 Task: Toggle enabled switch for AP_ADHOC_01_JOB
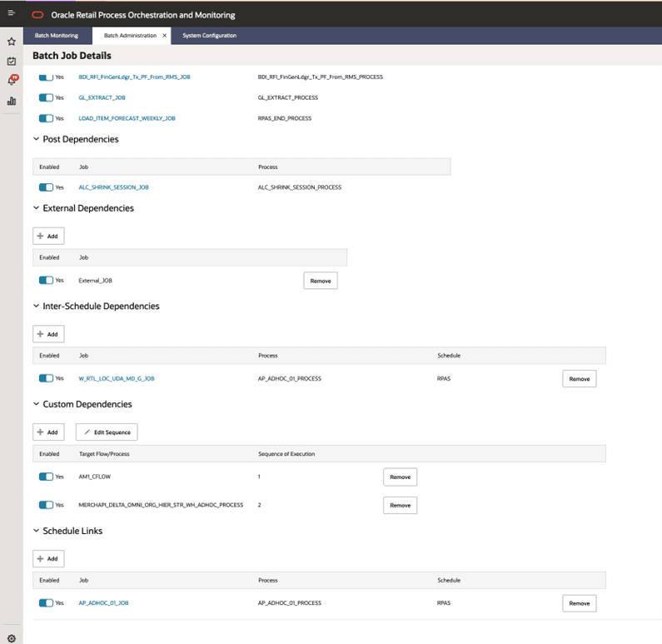[x=46, y=602]
